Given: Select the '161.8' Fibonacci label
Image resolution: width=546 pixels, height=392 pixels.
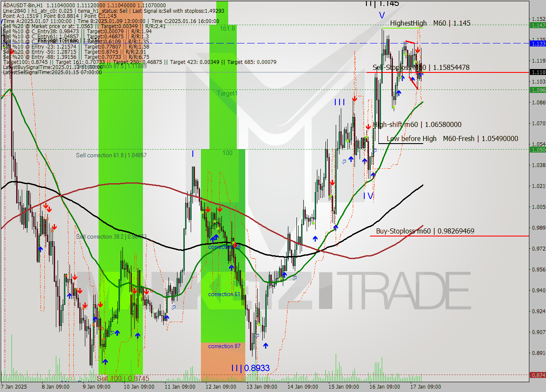Looking at the screenshot, I should tap(227, 28).
